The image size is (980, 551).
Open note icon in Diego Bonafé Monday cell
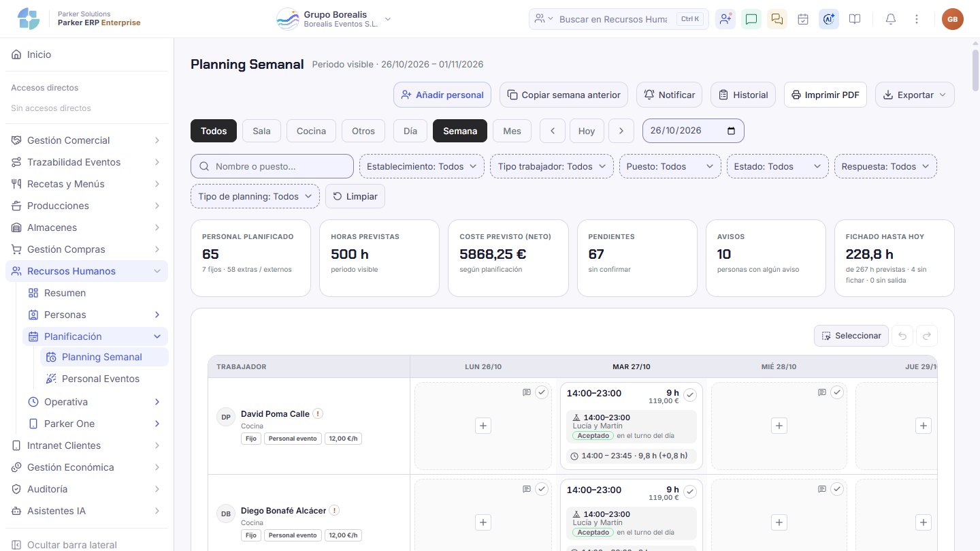(526, 489)
